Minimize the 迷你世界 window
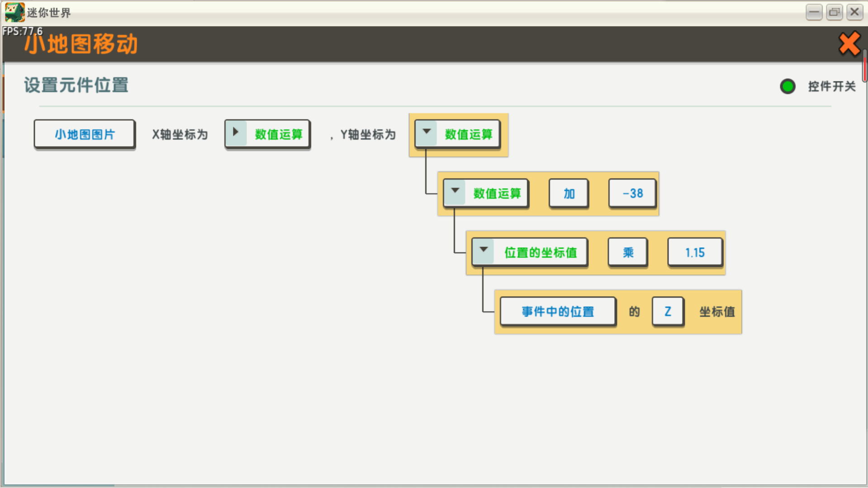This screenshot has width=868, height=488. pyautogui.click(x=814, y=12)
